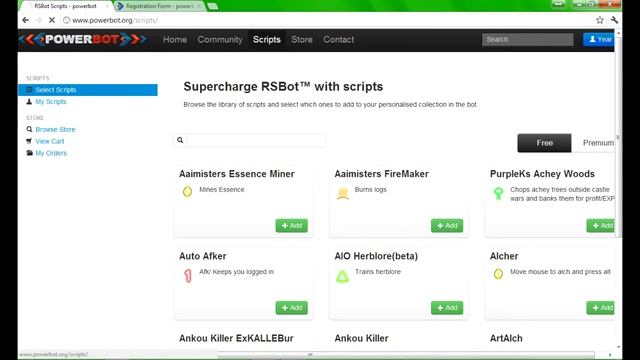Image resolution: width=640 pixels, height=360 pixels.
Task: Click the My Scripts user icon in sidebar
Action: coord(29,102)
